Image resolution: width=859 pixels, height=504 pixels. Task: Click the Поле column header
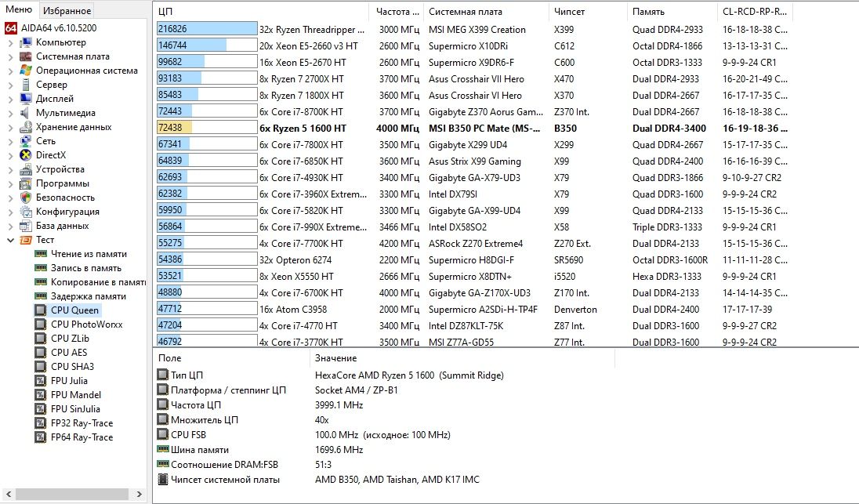[231, 358]
